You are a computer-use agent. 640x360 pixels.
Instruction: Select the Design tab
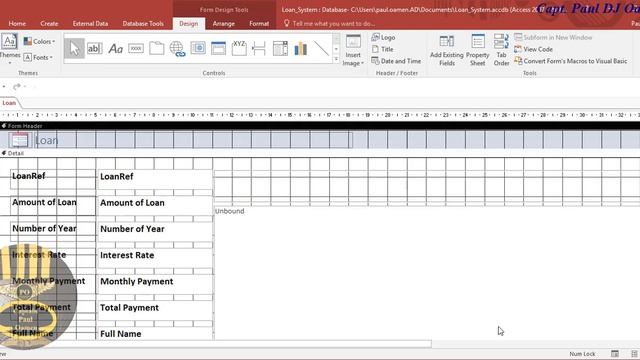pos(189,24)
